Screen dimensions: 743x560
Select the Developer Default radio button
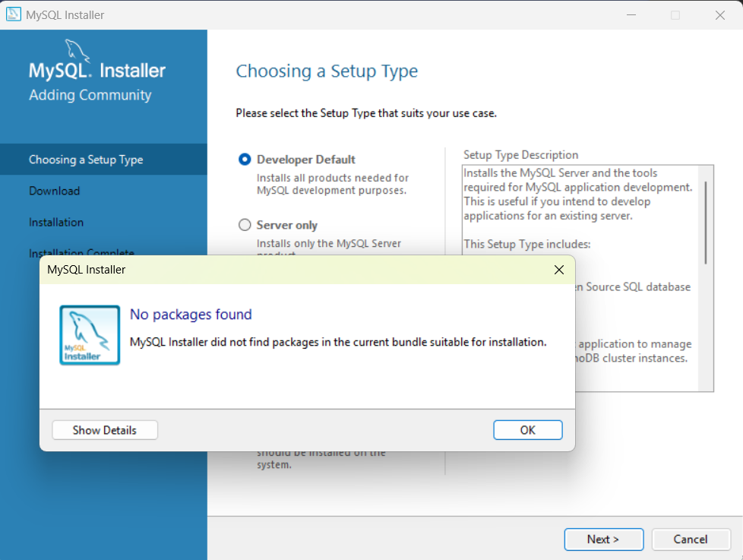(x=245, y=160)
